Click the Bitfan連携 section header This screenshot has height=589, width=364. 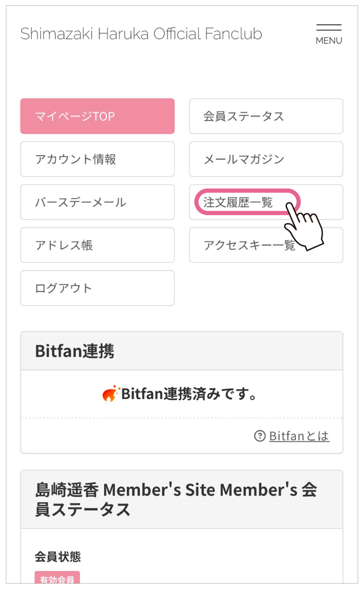pos(75,351)
